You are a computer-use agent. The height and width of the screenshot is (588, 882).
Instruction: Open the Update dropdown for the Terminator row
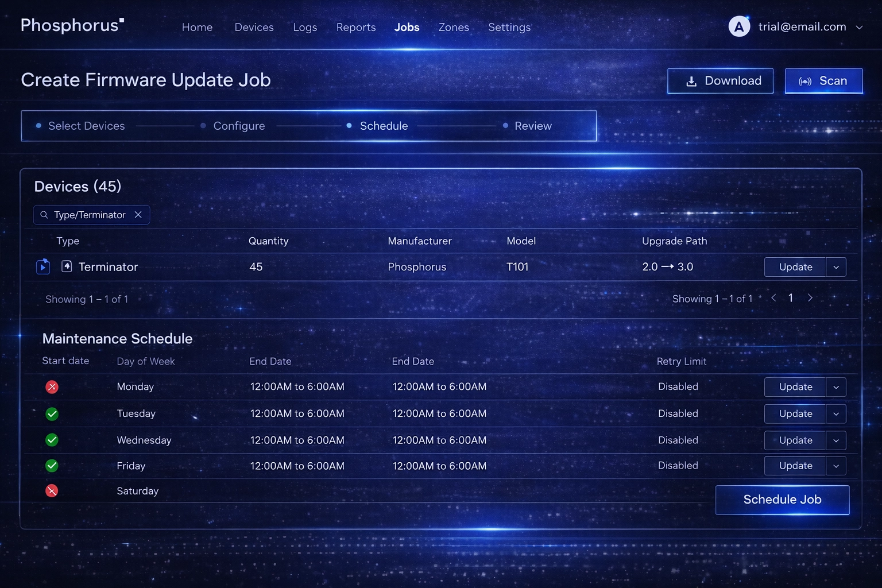[x=837, y=266]
